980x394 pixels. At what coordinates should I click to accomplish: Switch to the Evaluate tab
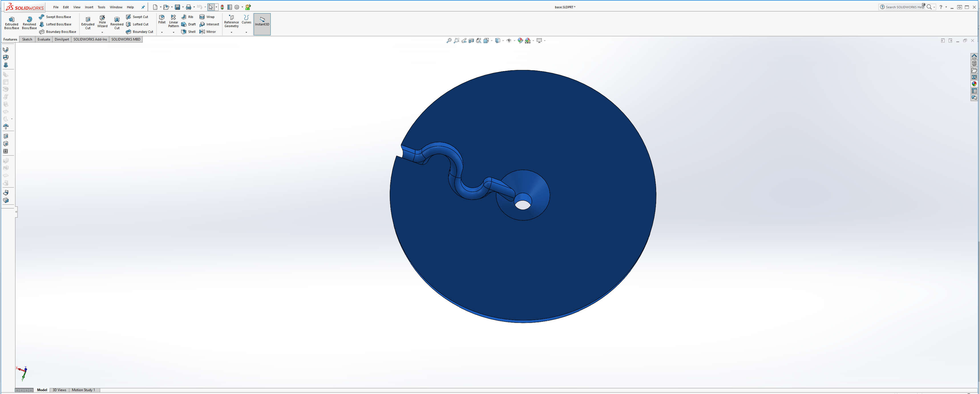coord(44,39)
